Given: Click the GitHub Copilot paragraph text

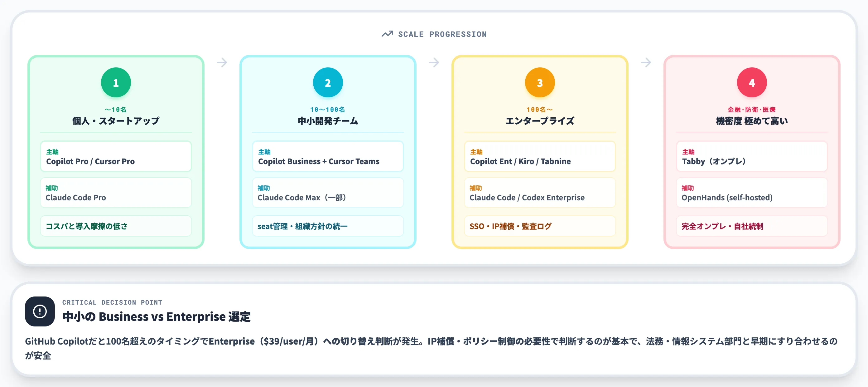Looking at the screenshot, I should tap(431, 348).
